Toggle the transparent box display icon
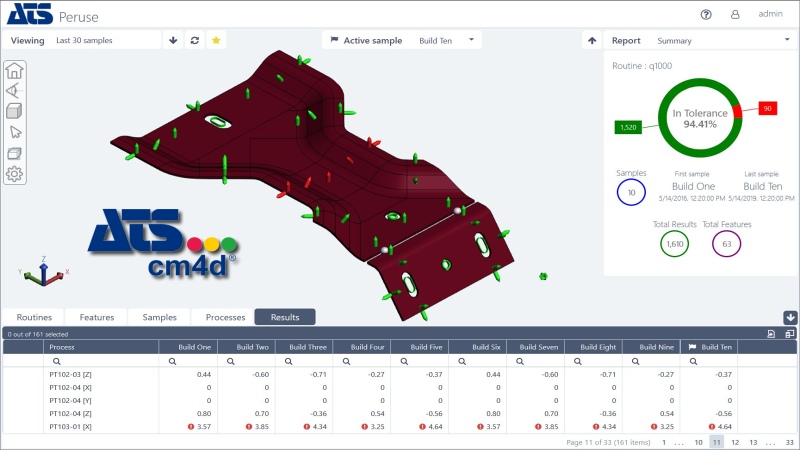Viewport: 800px width, 450px height. click(15, 153)
